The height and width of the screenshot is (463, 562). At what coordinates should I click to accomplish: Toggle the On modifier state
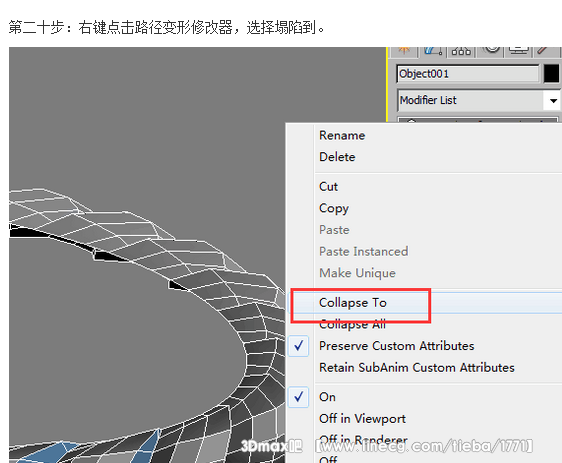(327, 397)
